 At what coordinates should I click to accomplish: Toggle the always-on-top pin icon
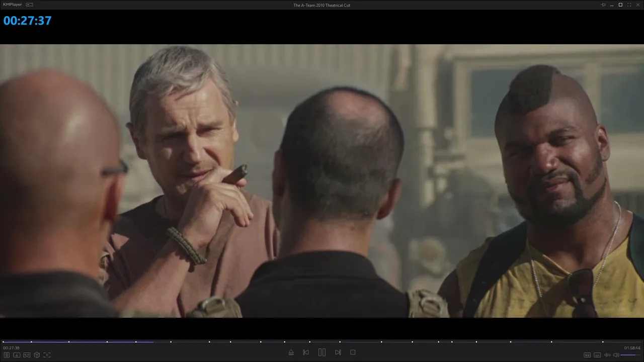(x=603, y=5)
